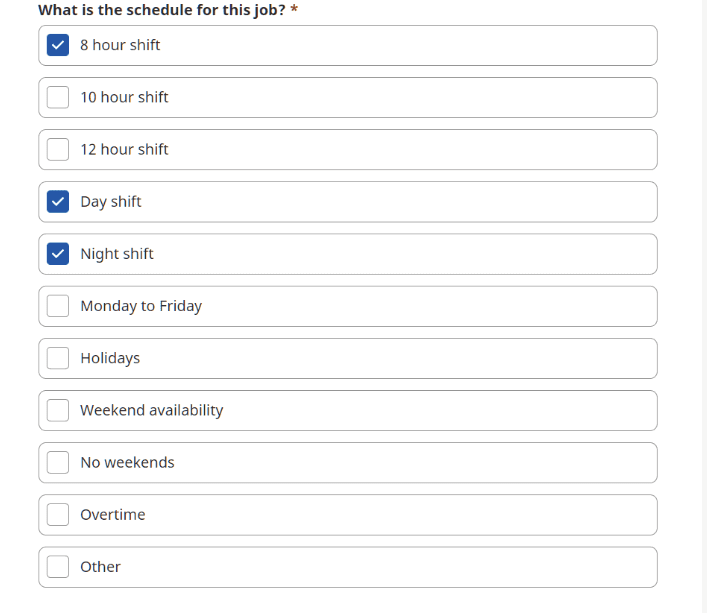This screenshot has width=707, height=613.
Task: Click the "10 hour shift" label text
Action: pyautogui.click(x=124, y=97)
